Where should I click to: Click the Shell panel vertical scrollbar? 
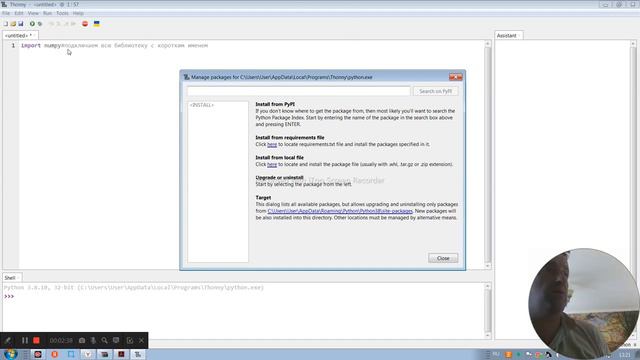click(x=487, y=311)
